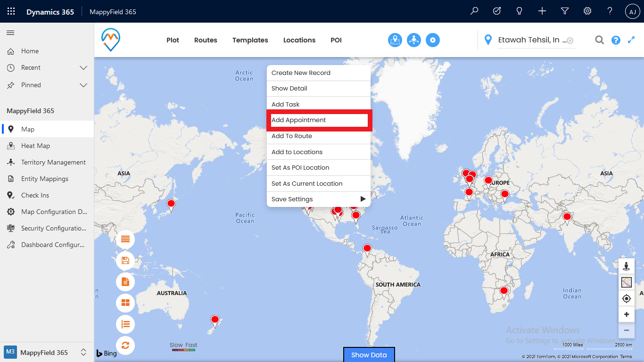
Task: Open Heat Map in the sidebar
Action: [47, 146]
